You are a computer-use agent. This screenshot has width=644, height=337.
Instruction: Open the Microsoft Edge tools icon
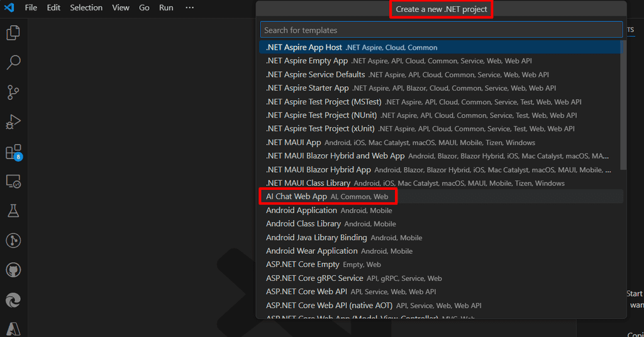pyautogui.click(x=13, y=300)
